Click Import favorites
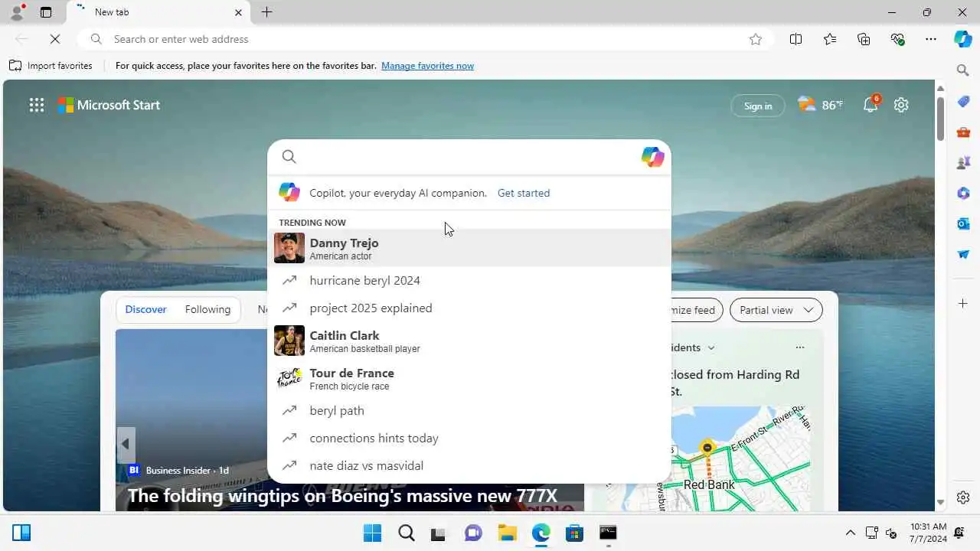This screenshot has width=980, height=551. [x=51, y=66]
